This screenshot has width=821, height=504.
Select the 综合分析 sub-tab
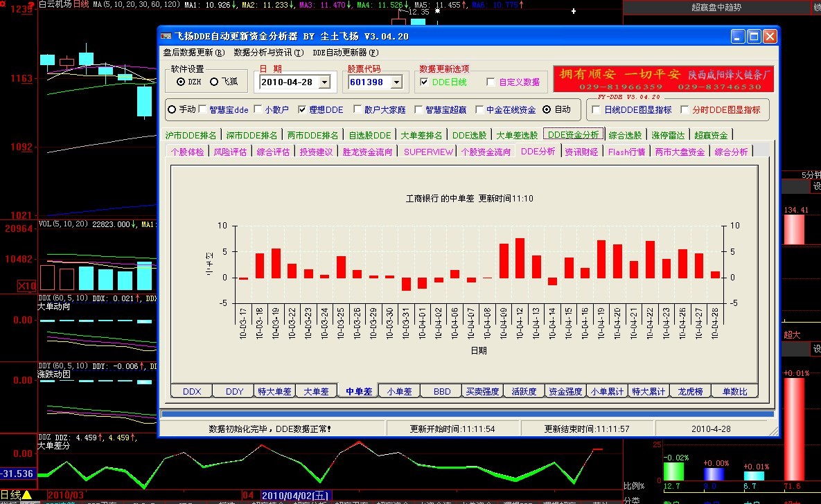coord(732,152)
